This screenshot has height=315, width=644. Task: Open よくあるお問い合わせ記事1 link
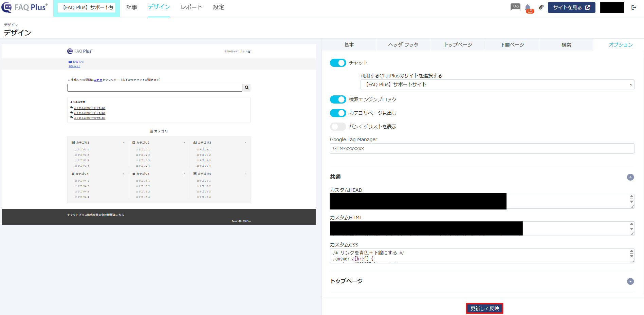(x=89, y=108)
